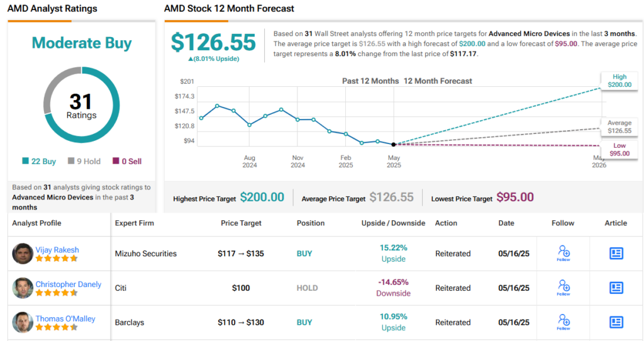Open article for Mizuho Securities rating

pos(616,253)
